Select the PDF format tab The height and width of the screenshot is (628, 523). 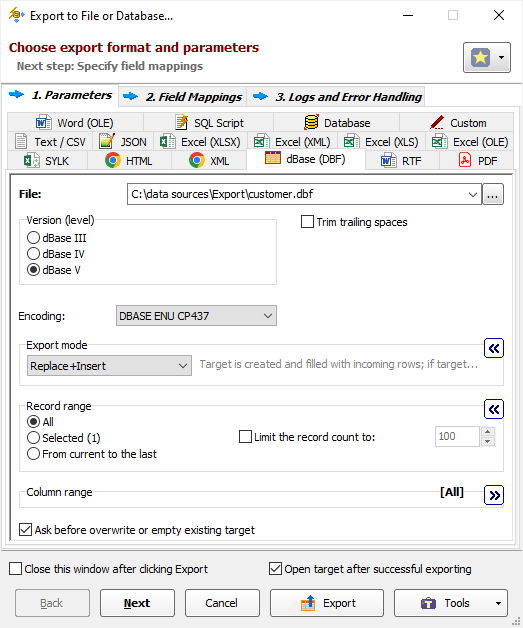point(477,161)
